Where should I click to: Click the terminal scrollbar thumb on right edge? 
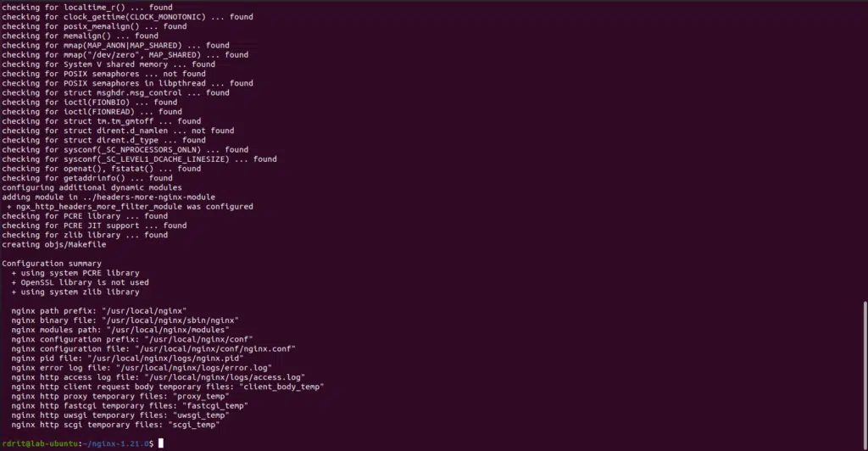pyautogui.click(x=865, y=374)
